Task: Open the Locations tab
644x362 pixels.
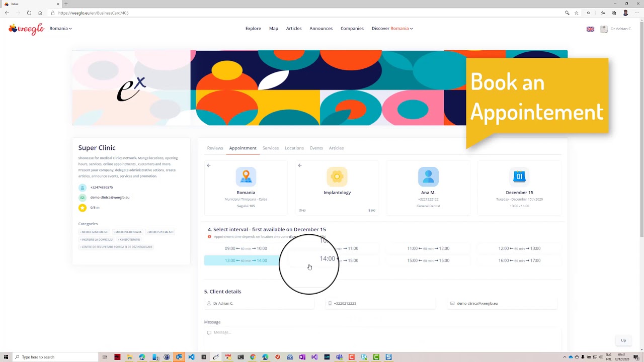Action: 294,148
